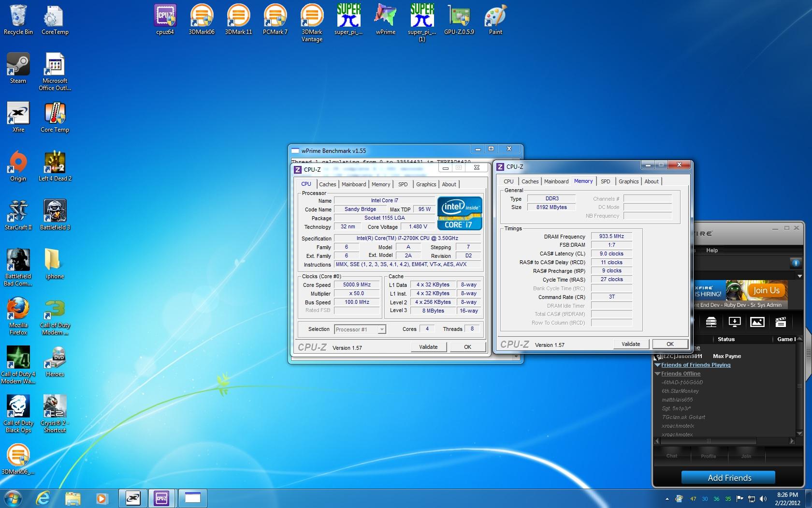Select friend [EZC]Jason9811

click(681, 356)
